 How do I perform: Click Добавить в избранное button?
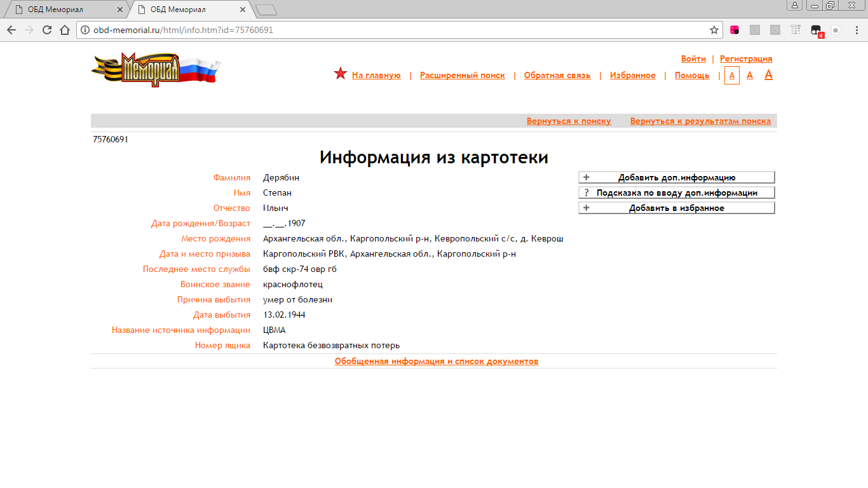677,208
